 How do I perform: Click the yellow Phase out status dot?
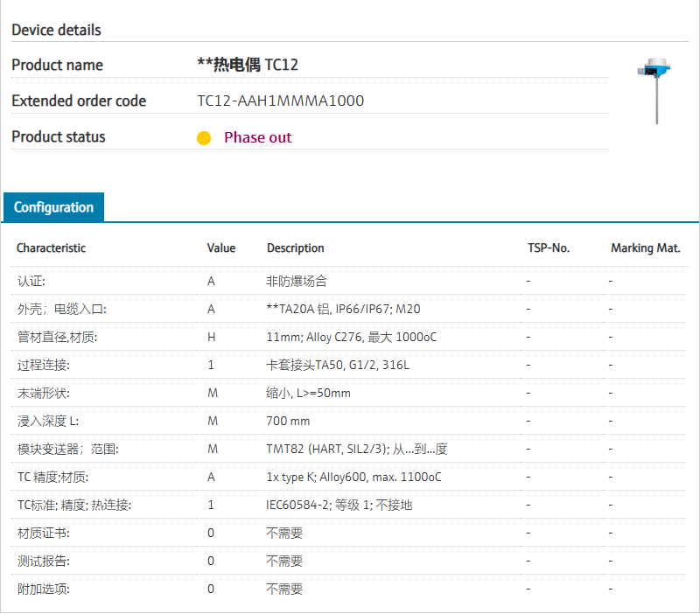204,138
